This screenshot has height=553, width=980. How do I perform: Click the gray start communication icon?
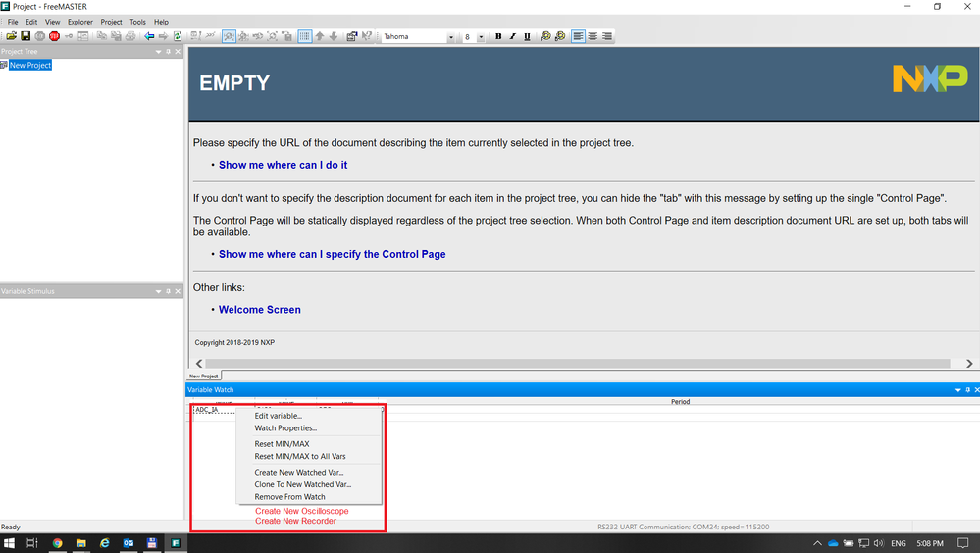click(x=40, y=36)
